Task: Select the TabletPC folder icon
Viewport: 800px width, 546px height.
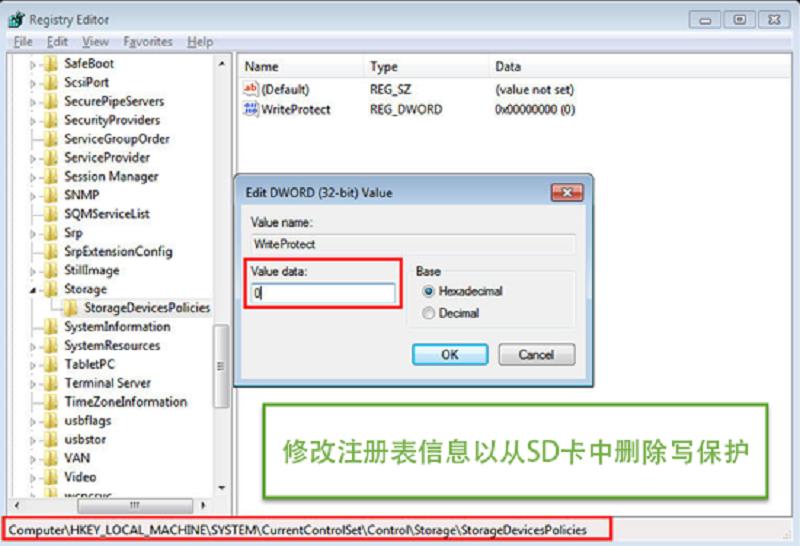Action: pyautogui.click(x=51, y=364)
